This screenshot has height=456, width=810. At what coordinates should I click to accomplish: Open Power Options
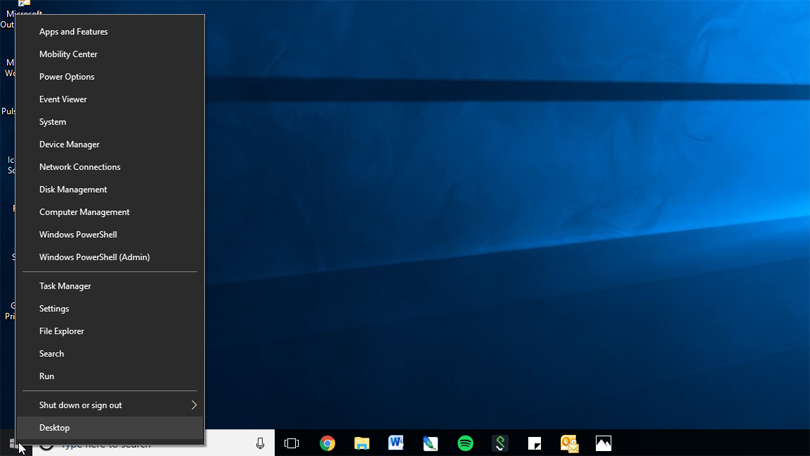coord(67,77)
